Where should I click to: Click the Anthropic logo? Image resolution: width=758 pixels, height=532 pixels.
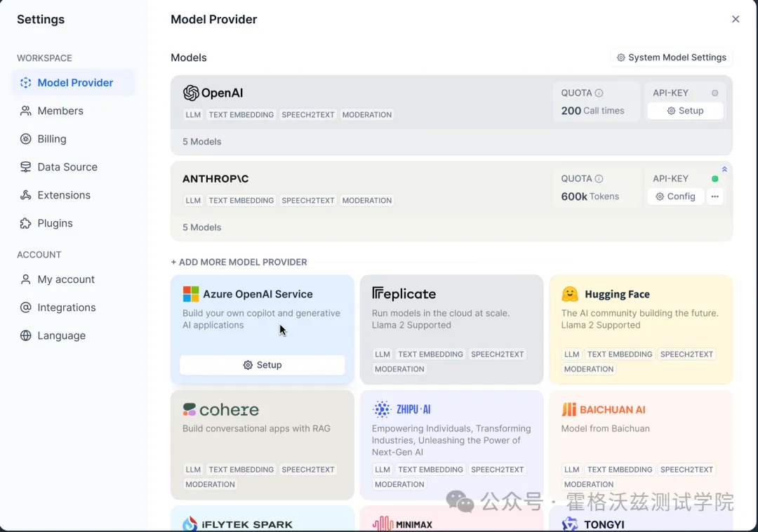coord(215,179)
